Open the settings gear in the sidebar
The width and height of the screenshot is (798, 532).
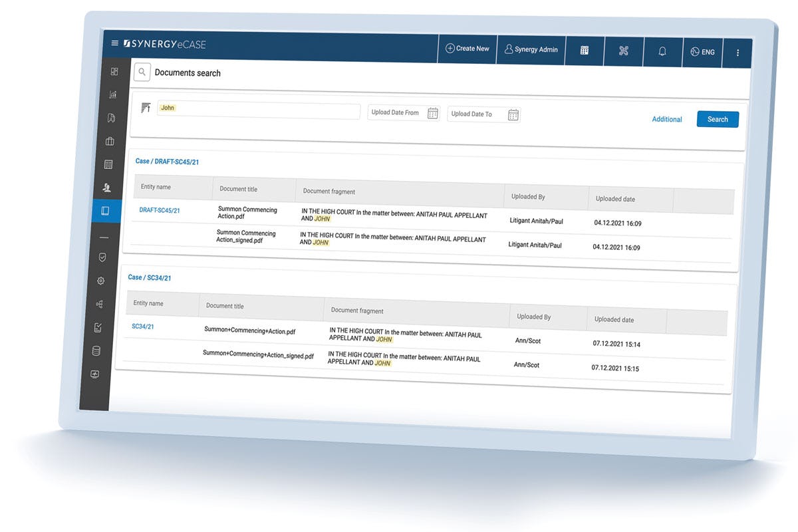100,281
